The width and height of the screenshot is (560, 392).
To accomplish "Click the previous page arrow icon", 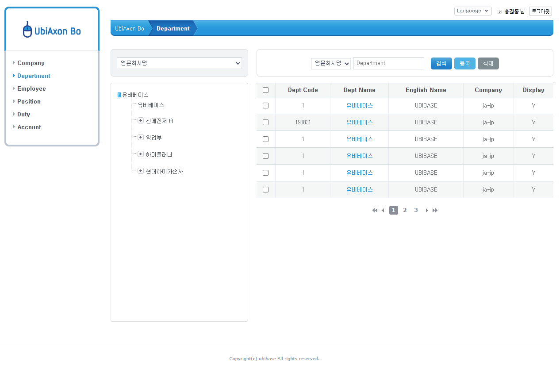I will click(x=383, y=211).
